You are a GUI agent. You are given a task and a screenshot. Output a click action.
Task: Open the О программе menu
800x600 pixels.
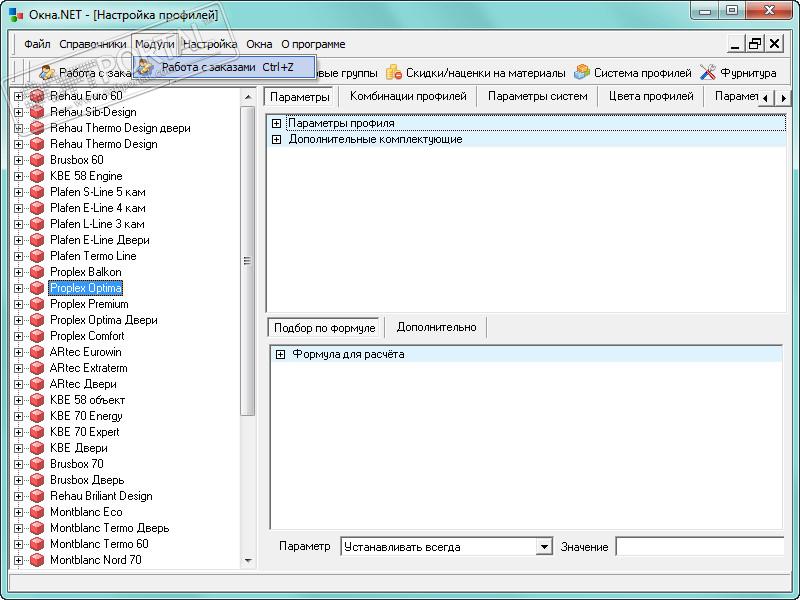pyautogui.click(x=313, y=44)
